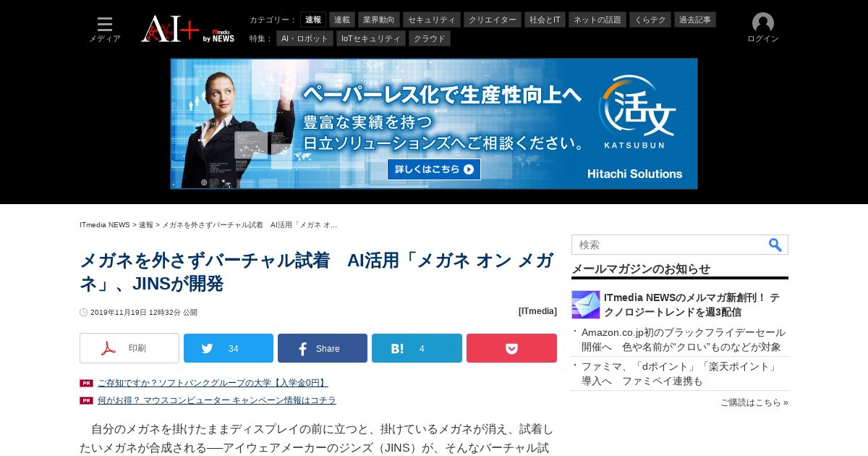Open マウスコンピューター キャンペーン PR link
868x456 pixels.
(217, 400)
